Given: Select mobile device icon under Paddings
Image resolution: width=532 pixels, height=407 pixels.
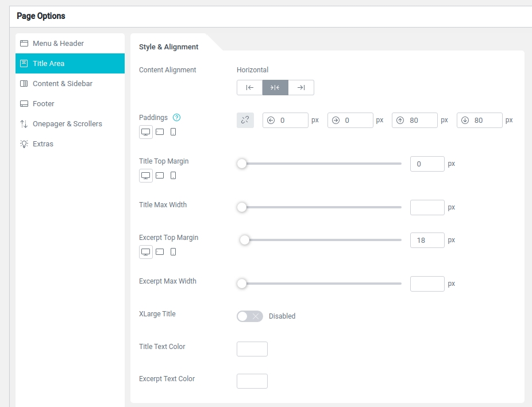Looking at the screenshot, I should [173, 132].
